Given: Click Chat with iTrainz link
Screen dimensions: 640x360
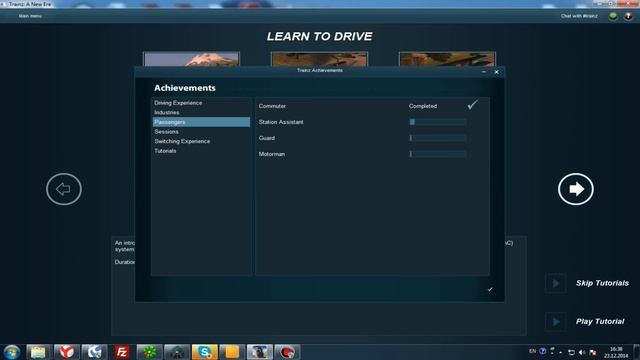Looking at the screenshot, I should (x=579, y=16).
